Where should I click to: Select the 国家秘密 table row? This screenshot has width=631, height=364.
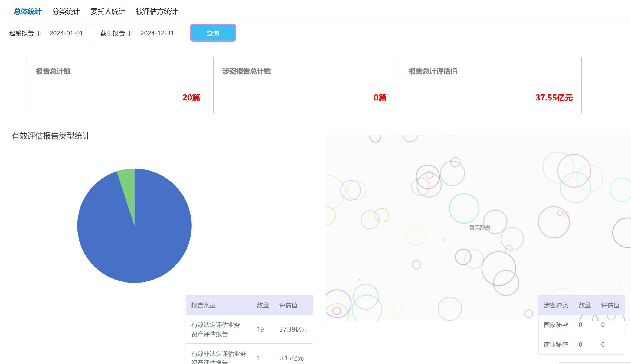(581, 325)
